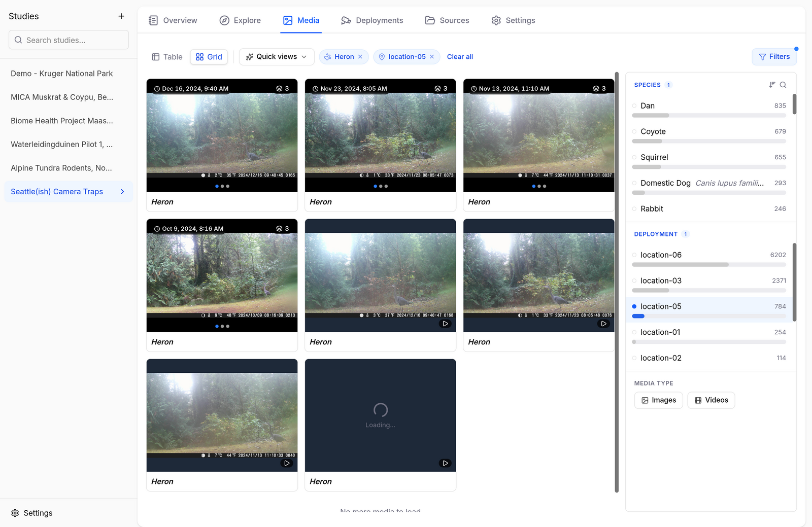
Task: Switch to the Explore tab
Action: (240, 20)
